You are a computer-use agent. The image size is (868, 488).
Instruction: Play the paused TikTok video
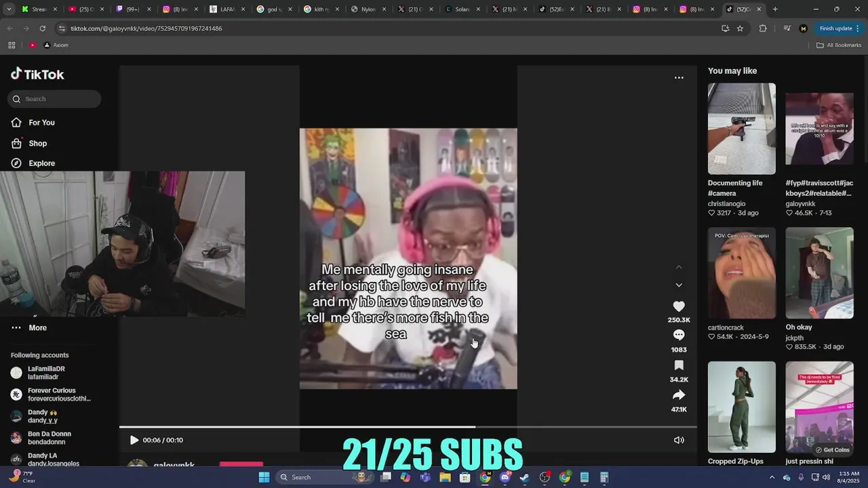pyautogui.click(x=134, y=440)
